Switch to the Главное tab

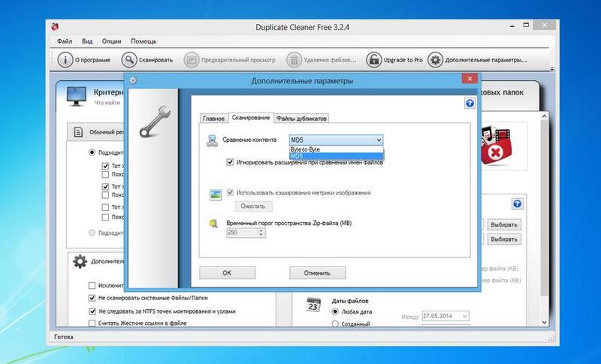coord(213,119)
